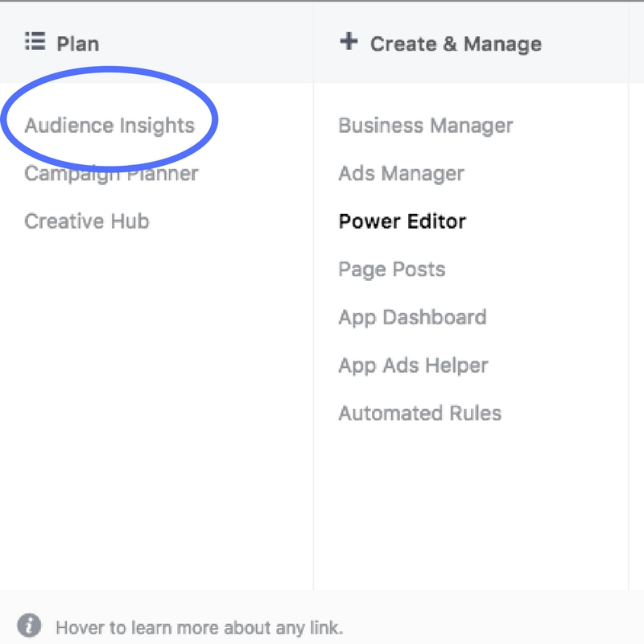
Task: Choose the bolded entry under Create & Manage
Action: click(x=402, y=221)
